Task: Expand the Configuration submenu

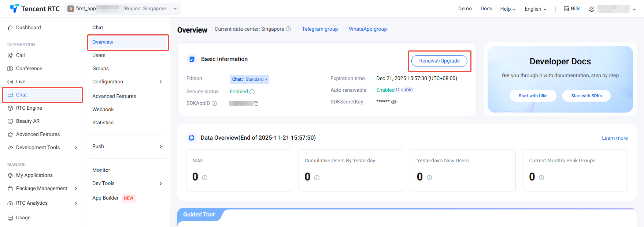Action: (x=160, y=82)
